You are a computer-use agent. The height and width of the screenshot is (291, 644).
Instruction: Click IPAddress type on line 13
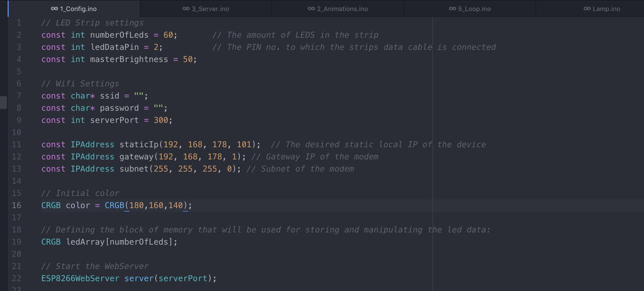pyautogui.click(x=93, y=169)
